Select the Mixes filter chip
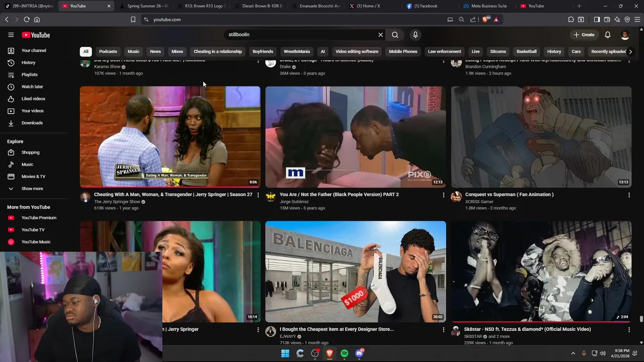 tap(177, 51)
